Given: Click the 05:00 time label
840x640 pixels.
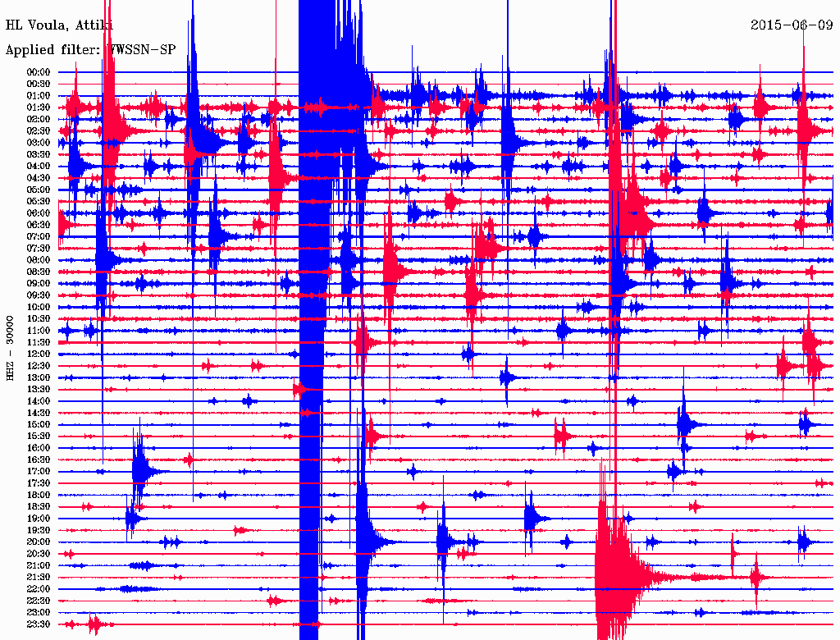Looking at the screenshot, I should [x=39, y=190].
